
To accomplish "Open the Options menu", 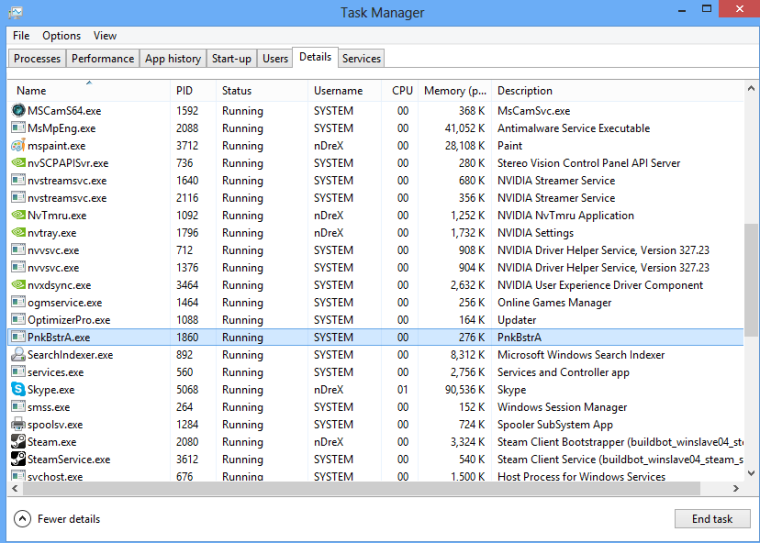I will pos(62,36).
